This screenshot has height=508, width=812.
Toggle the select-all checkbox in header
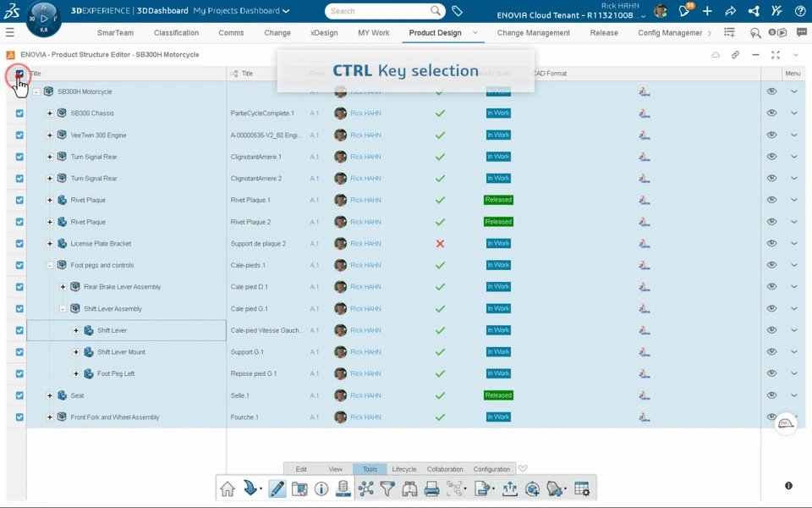tap(19, 74)
